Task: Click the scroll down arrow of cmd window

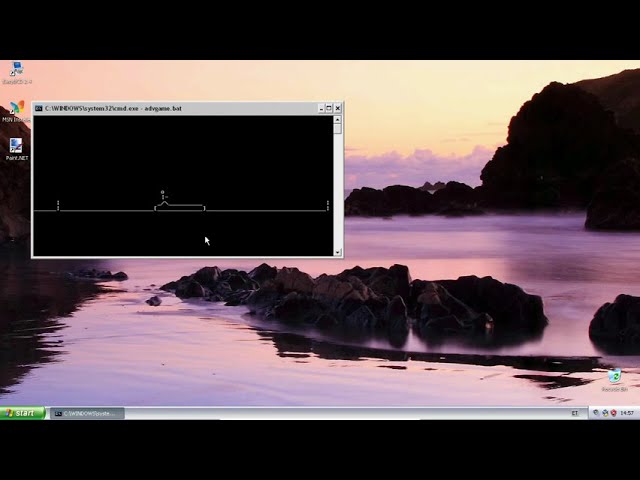Action: [x=338, y=252]
